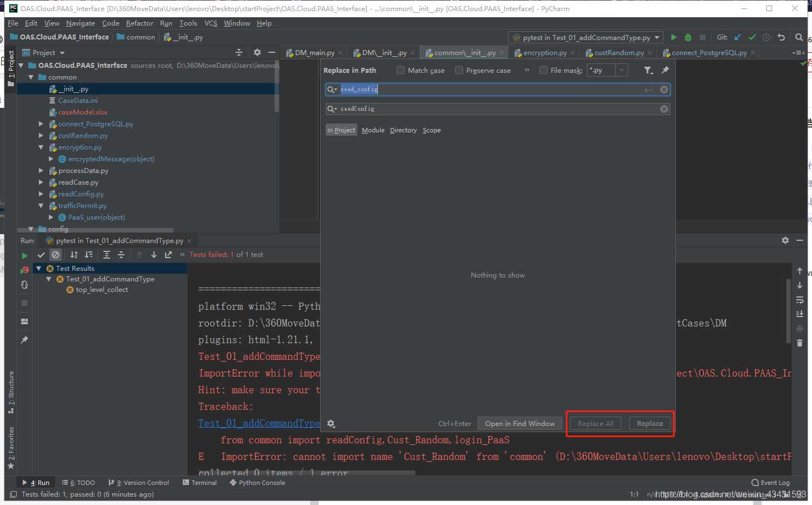Click the Replace All button

tap(595, 423)
